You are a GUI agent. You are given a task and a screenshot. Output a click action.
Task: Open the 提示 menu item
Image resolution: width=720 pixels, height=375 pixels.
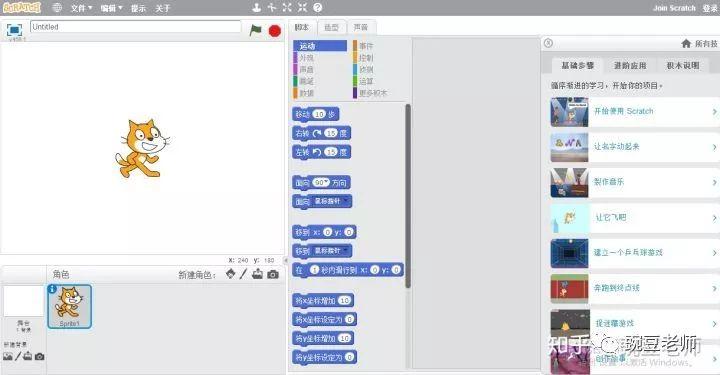click(138, 8)
